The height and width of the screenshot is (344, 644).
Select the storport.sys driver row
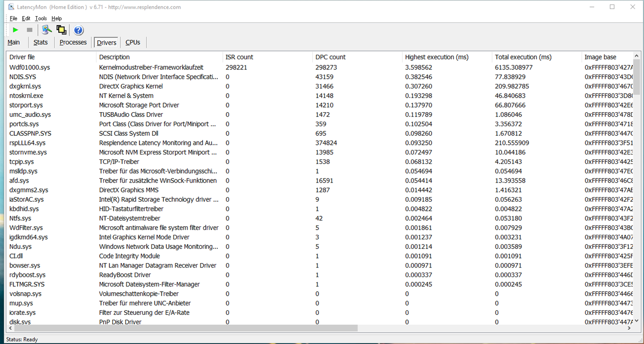click(x=319, y=105)
